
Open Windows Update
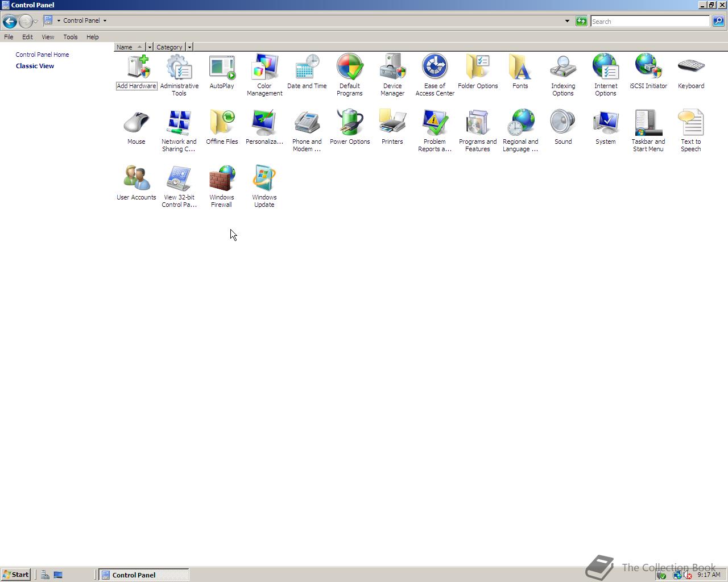[x=264, y=187]
